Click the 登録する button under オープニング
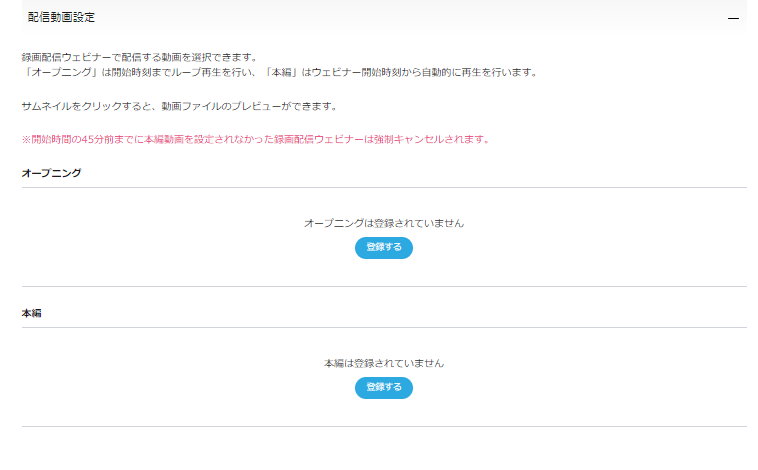The height and width of the screenshot is (470, 758). [x=383, y=247]
